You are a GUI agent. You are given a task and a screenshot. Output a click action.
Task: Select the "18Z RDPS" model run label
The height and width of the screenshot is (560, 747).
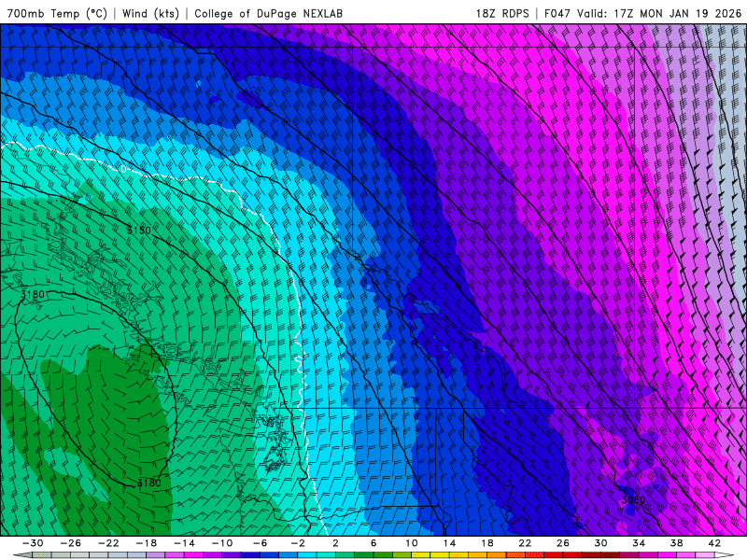coord(502,13)
